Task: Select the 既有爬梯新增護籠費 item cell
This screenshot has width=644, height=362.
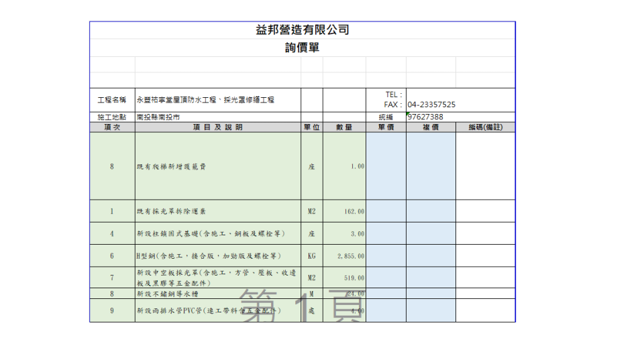Action: point(217,166)
